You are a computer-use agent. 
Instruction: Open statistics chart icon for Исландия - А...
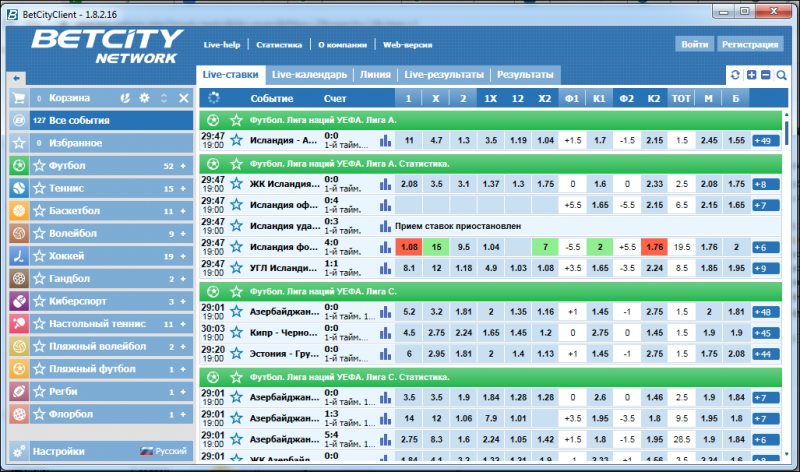pos(385,141)
